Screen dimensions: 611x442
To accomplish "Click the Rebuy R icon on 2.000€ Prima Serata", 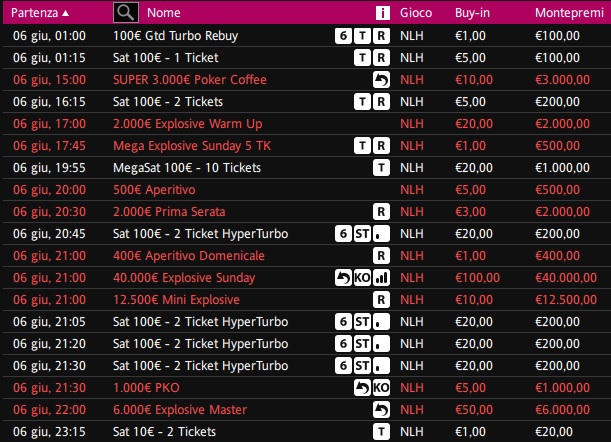I will (381, 212).
